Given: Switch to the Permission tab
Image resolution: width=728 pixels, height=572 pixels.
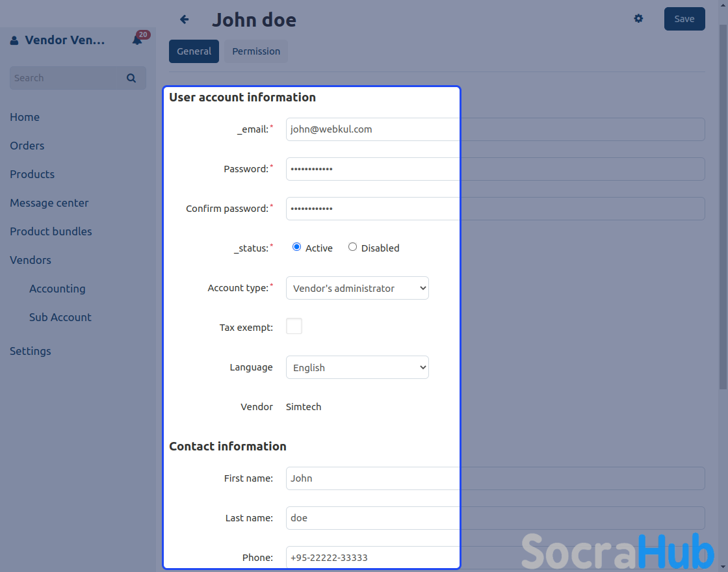Looking at the screenshot, I should pyautogui.click(x=256, y=51).
